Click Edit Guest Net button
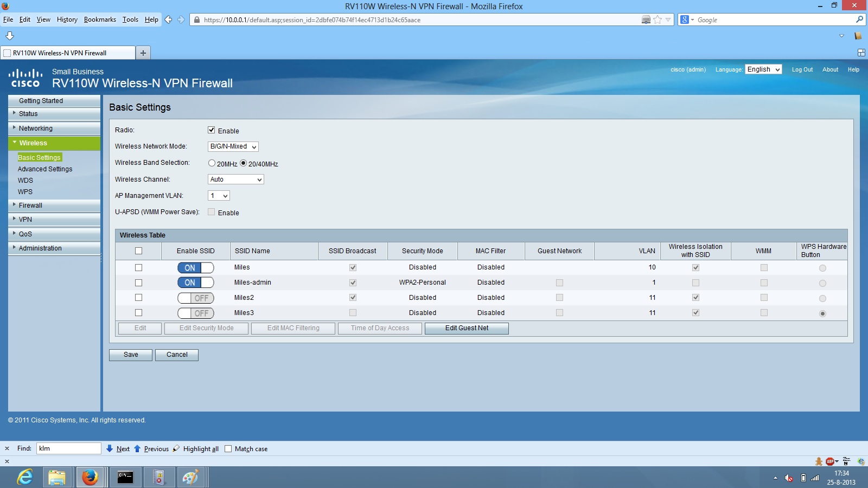Image resolution: width=868 pixels, height=488 pixels. tap(467, 328)
